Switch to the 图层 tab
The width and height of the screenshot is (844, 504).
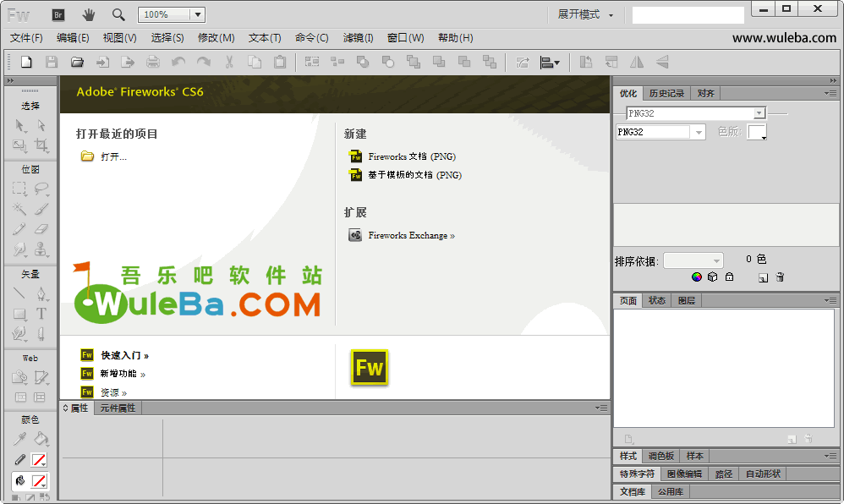tap(687, 300)
